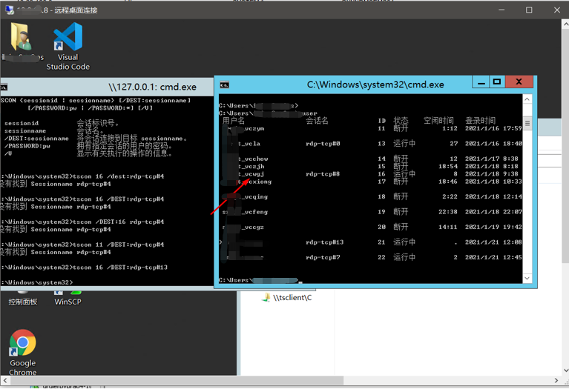Click right arrow of remote desktop horizontal scrollbar

point(557,381)
